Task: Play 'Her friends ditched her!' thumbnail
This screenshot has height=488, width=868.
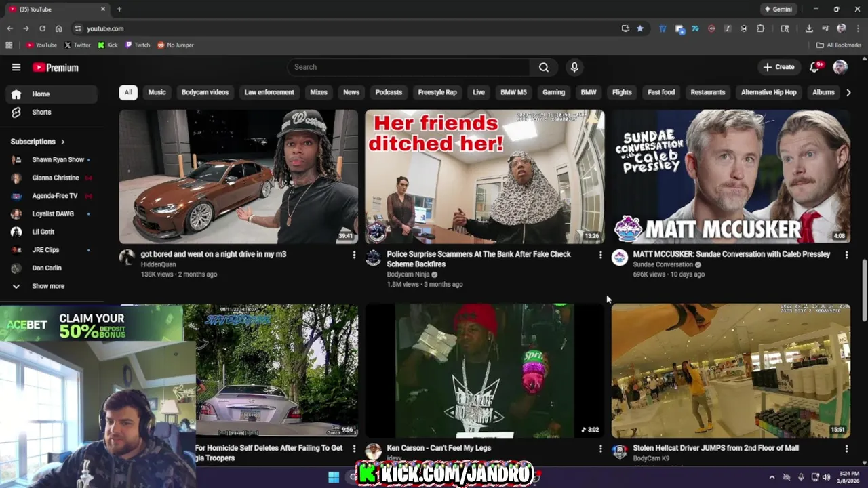Action: [484, 176]
